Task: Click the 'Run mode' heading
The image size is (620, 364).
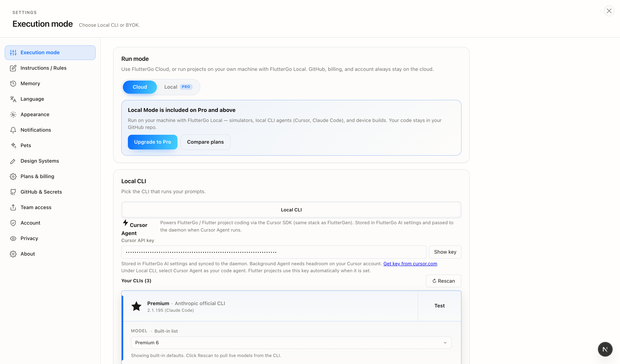Action: tap(135, 59)
